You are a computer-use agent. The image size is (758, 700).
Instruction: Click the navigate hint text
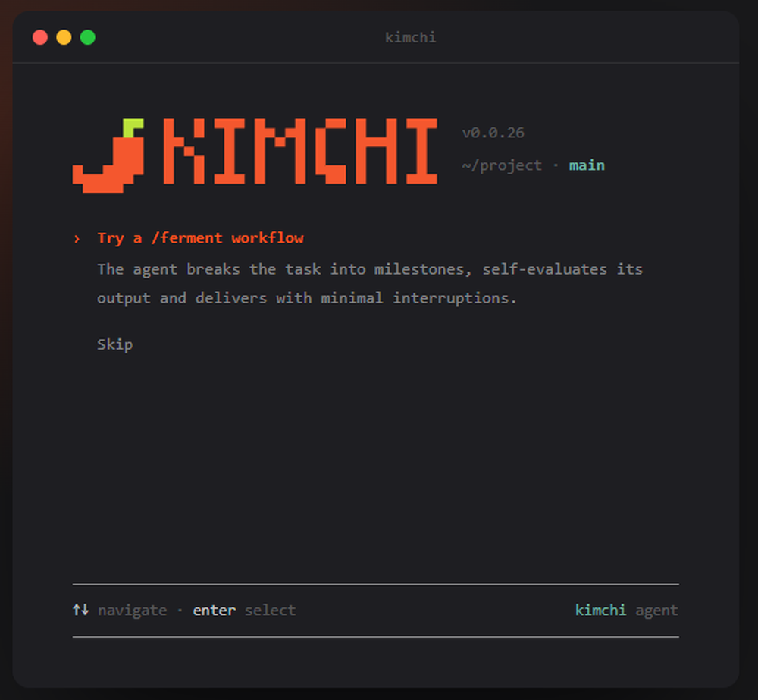point(133,611)
